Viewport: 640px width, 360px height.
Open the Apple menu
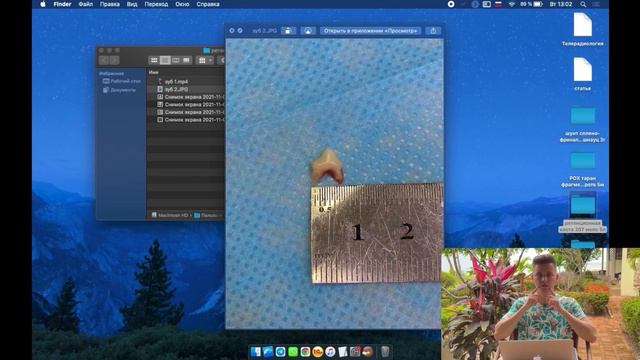[43, 4]
